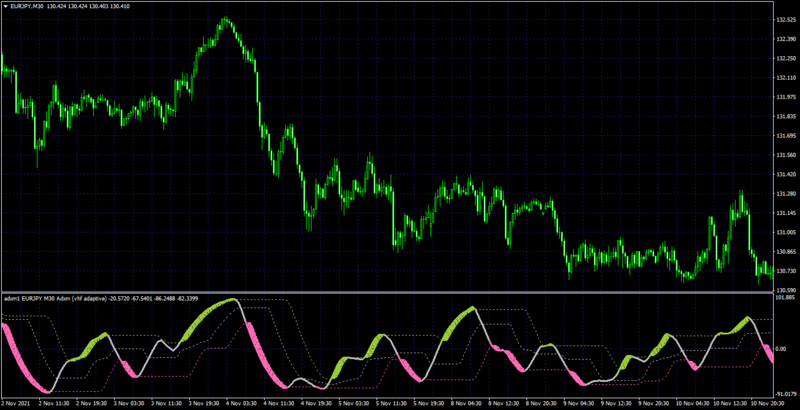The height and width of the screenshot is (410, 800).
Task: Click the 101.885 indicator scale value
Action: [x=785, y=297]
